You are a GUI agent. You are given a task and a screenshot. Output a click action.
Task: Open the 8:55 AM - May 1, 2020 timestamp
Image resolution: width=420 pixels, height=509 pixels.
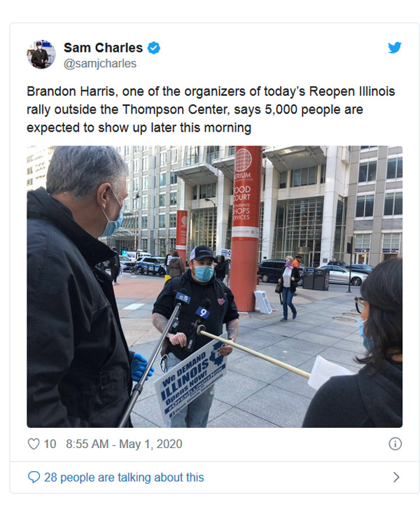pos(124,444)
